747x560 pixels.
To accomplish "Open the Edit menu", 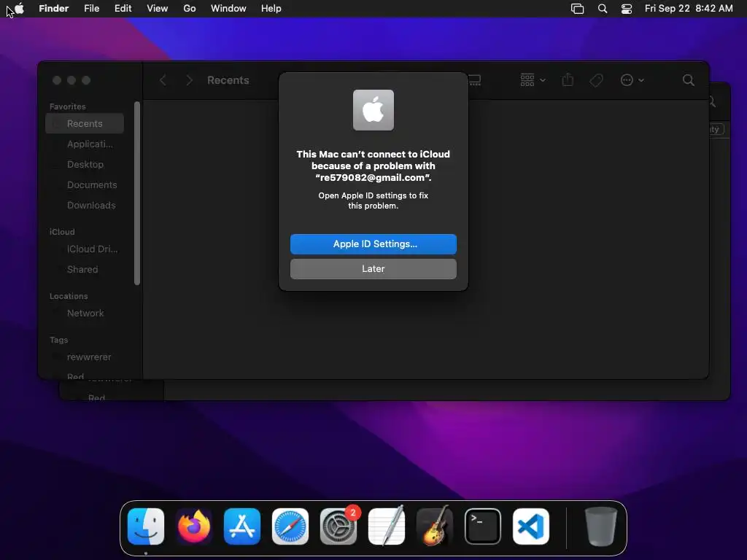I will 123,8.
